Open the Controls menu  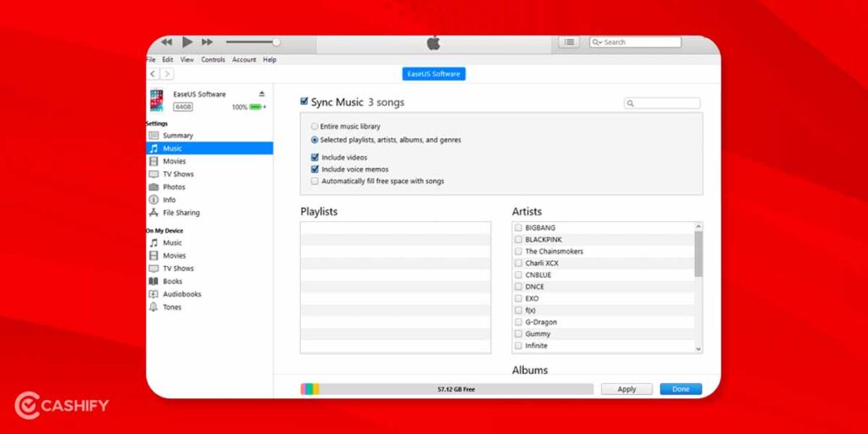point(213,60)
